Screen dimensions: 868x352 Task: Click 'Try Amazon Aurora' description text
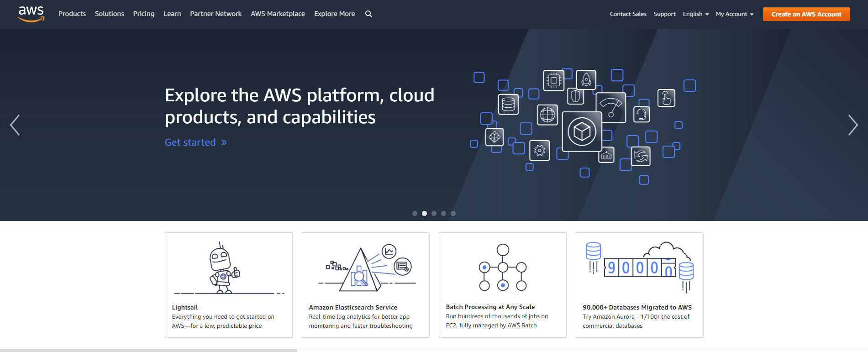[x=636, y=321]
